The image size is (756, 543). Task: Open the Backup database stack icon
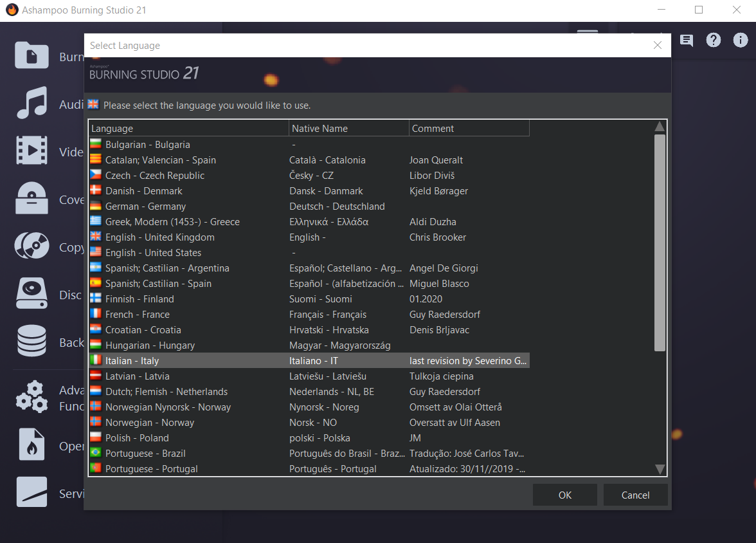[x=32, y=341]
